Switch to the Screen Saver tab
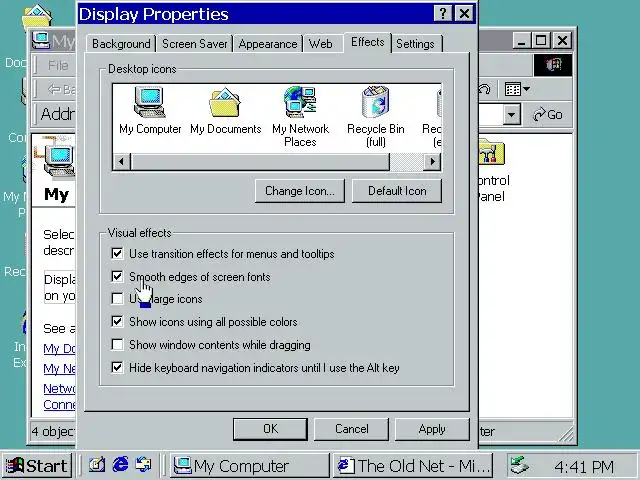This screenshot has width=640, height=480. click(x=194, y=44)
